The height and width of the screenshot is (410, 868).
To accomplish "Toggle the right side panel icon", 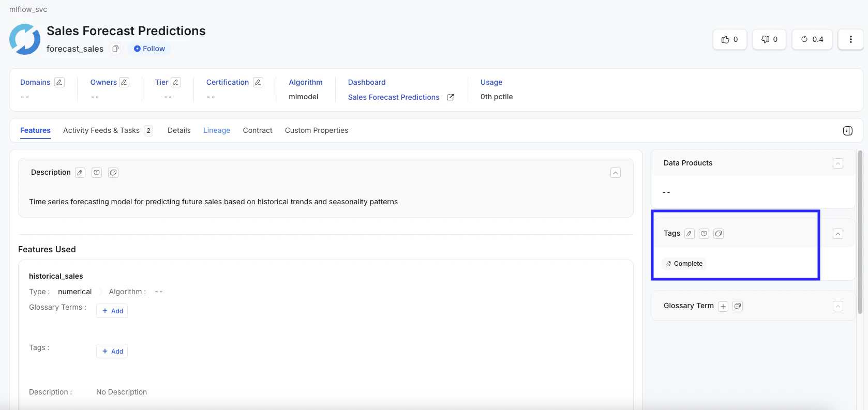I will point(848,131).
